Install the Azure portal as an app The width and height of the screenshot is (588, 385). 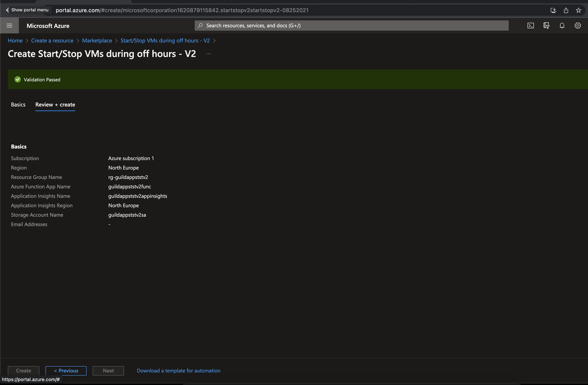tap(553, 10)
